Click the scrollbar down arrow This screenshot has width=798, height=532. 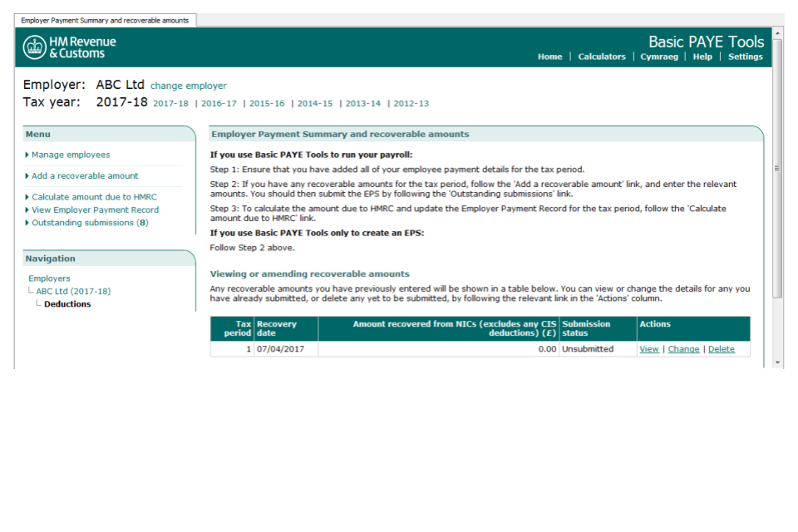776,361
